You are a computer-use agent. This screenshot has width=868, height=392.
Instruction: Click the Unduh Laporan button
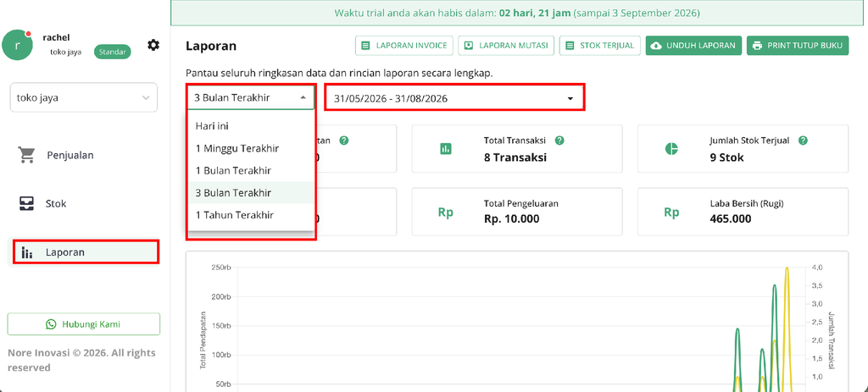(694, 46)
